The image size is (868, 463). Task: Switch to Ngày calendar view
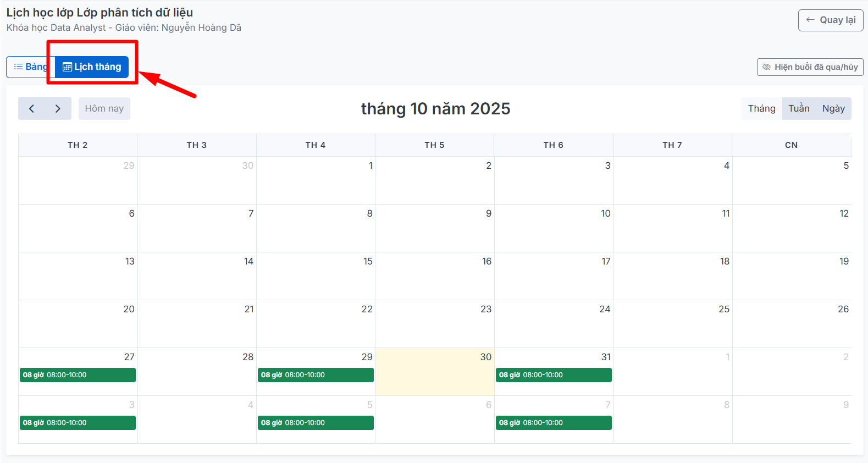(x=833, y=108)
